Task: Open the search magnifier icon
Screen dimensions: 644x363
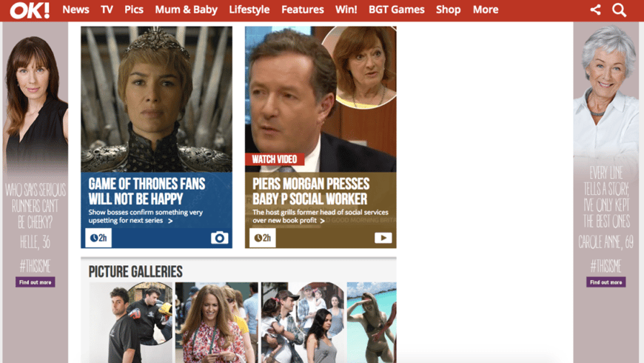Action: click(x=619, y=10)
